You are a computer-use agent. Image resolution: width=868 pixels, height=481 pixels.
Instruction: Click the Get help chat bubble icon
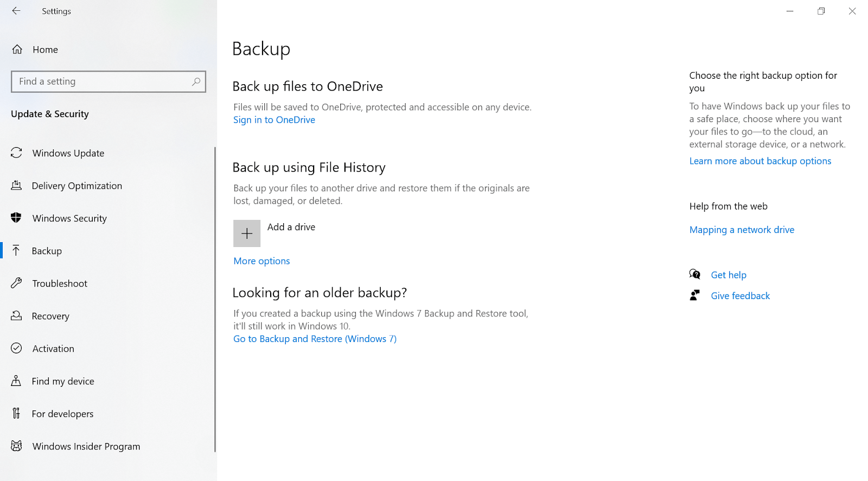695,275
